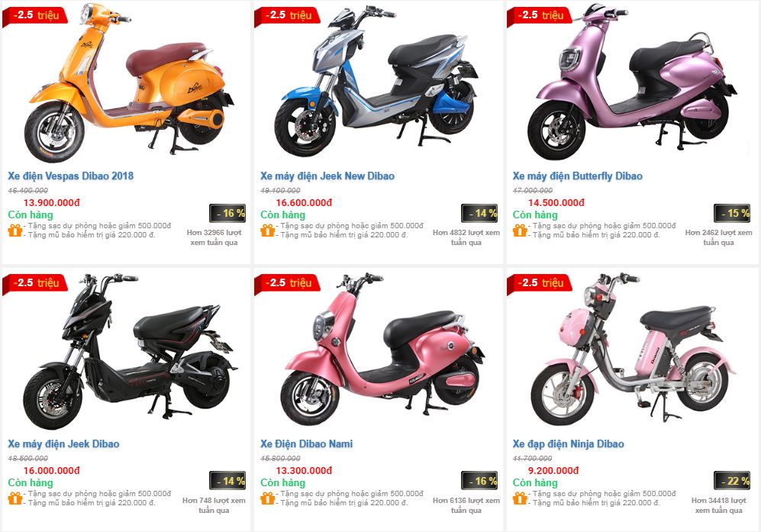Screen dimensions: 761x532
Task: Click gift icon under Dibao Nami
Action: coord(267,498)
